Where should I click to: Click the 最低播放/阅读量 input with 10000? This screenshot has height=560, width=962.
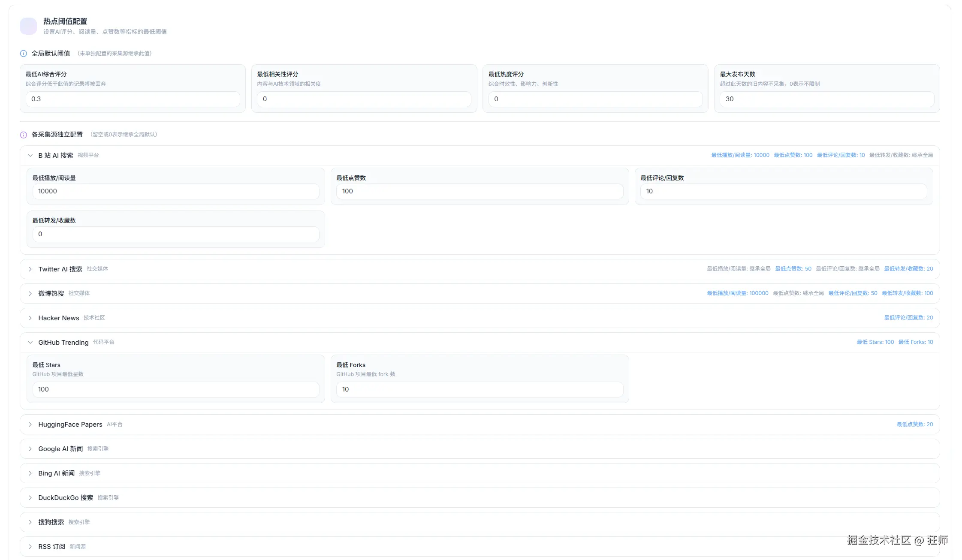(175, 191)
